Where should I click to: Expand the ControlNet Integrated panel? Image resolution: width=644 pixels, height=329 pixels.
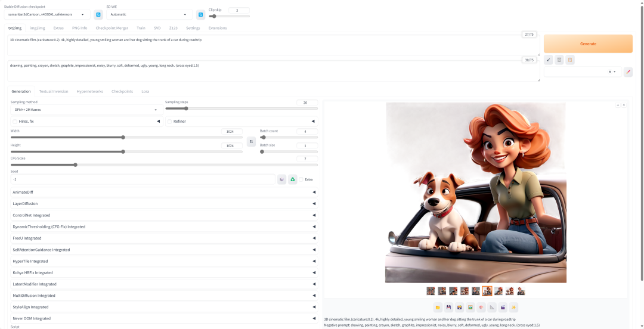tap(165, 215)
